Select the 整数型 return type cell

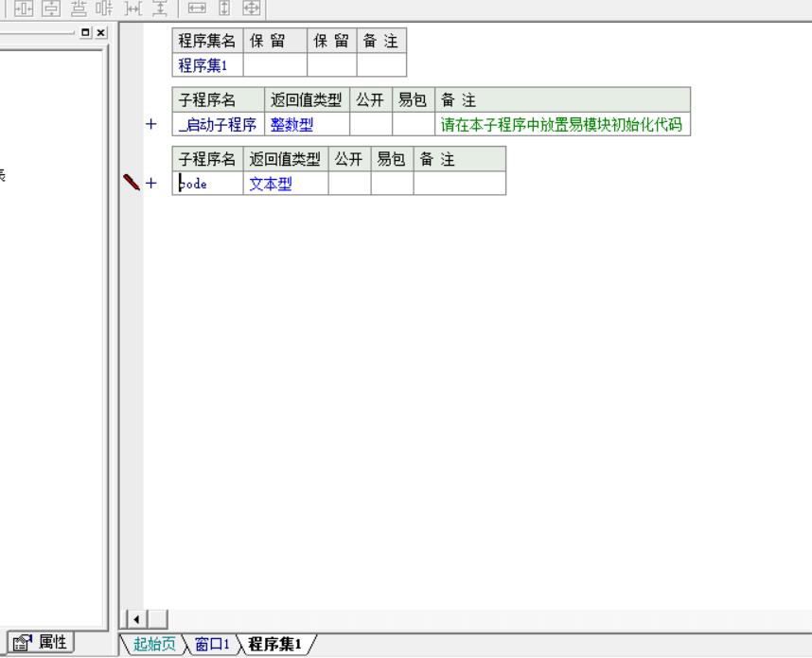[307, 124]
